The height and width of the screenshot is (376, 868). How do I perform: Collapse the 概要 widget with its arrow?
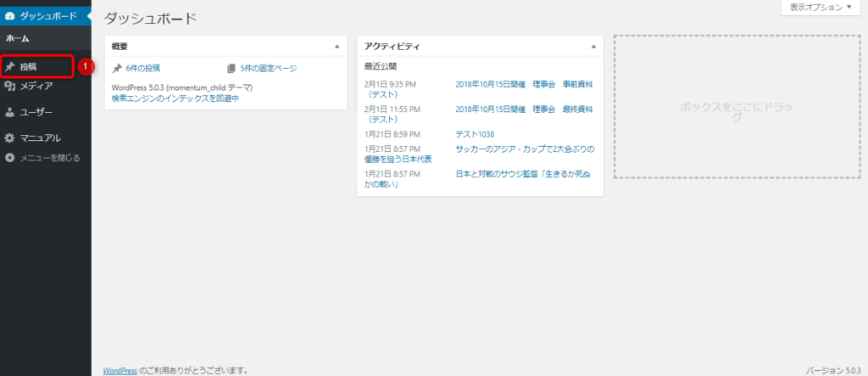tap(337, 46)
